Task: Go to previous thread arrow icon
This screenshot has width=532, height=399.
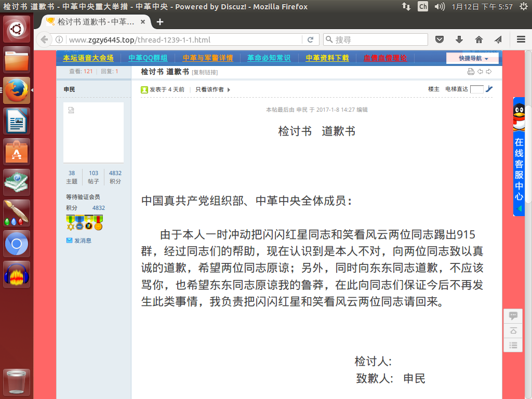Action: (480, 72)
